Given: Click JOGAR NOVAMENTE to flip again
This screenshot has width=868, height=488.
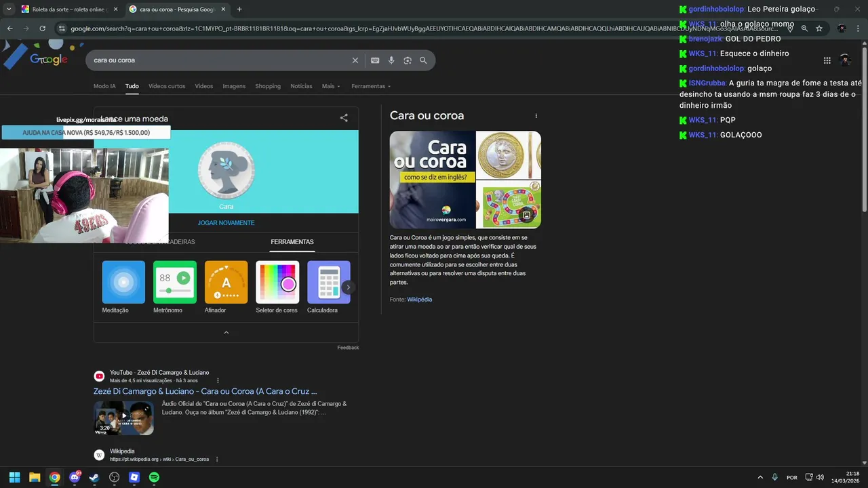Looking at the screenshot, I should pos(226,223).
